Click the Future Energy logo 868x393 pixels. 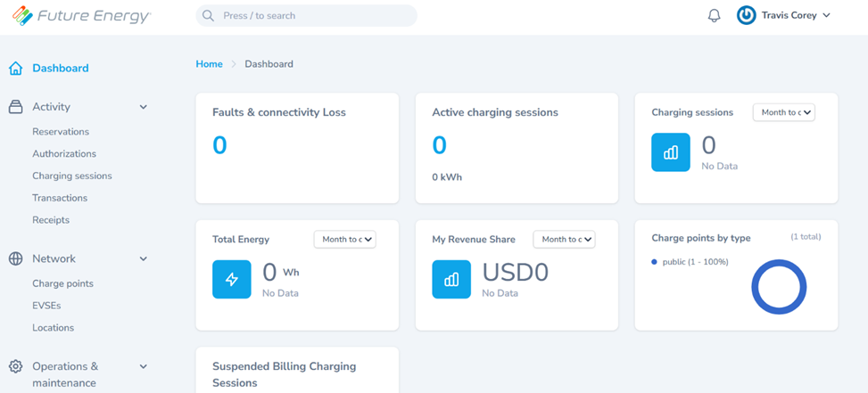(81, 15)
